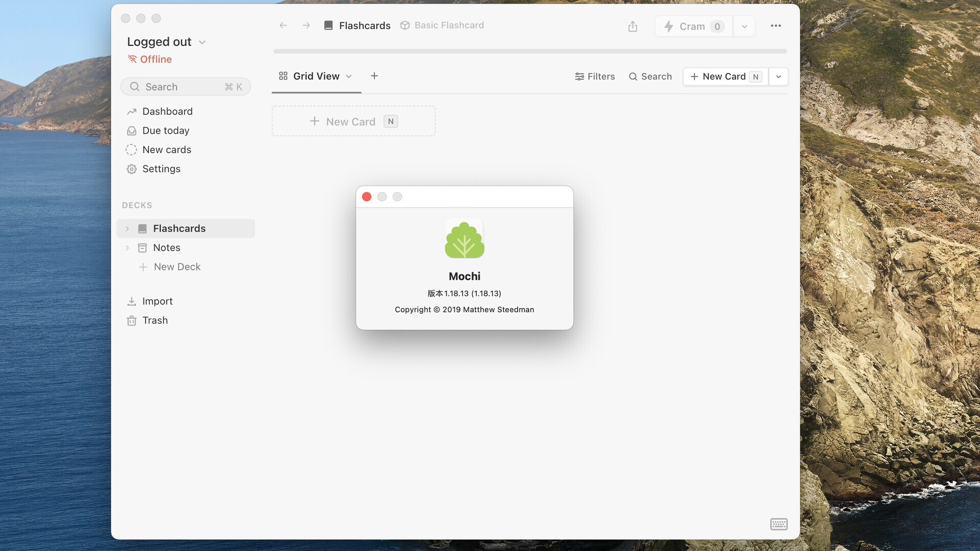The width and height of the screenshot is (980, 551).
Task: Click Search in the deck toolbar
Action: [x=650, y=77]
